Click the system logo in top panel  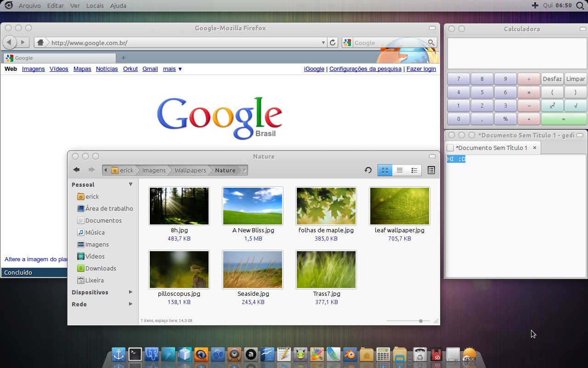click(x=8, y=6)
